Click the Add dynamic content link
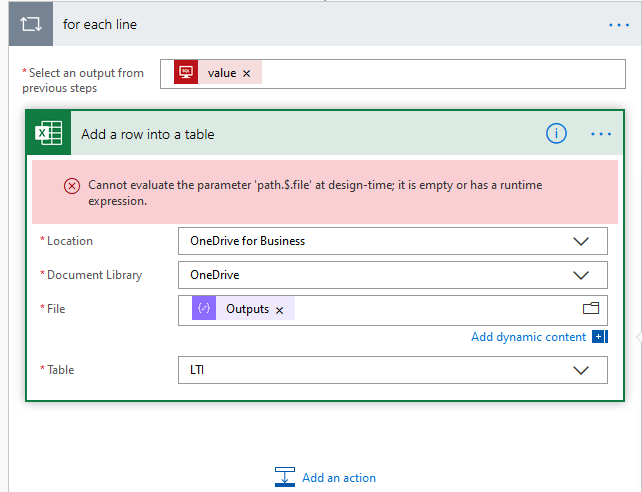642x492 pixels. pyautogui.click(x=528, y=337)
